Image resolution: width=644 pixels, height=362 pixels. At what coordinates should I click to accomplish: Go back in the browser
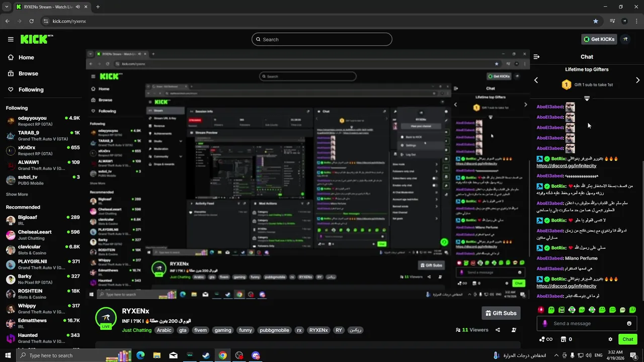coord(8,21)
